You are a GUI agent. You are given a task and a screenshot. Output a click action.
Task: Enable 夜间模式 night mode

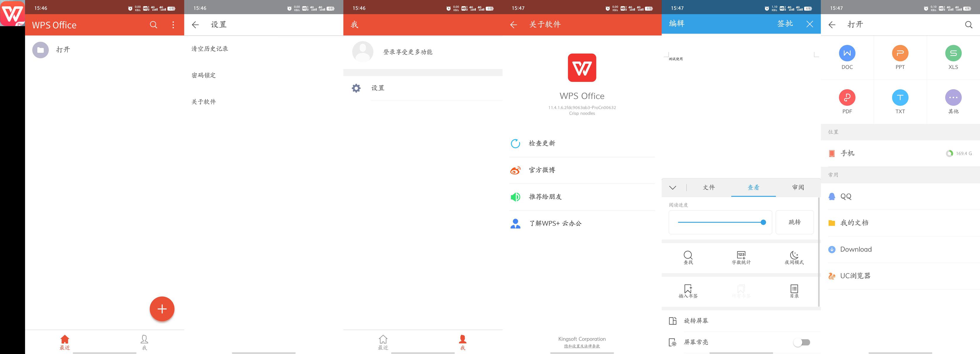coord(794,258)
